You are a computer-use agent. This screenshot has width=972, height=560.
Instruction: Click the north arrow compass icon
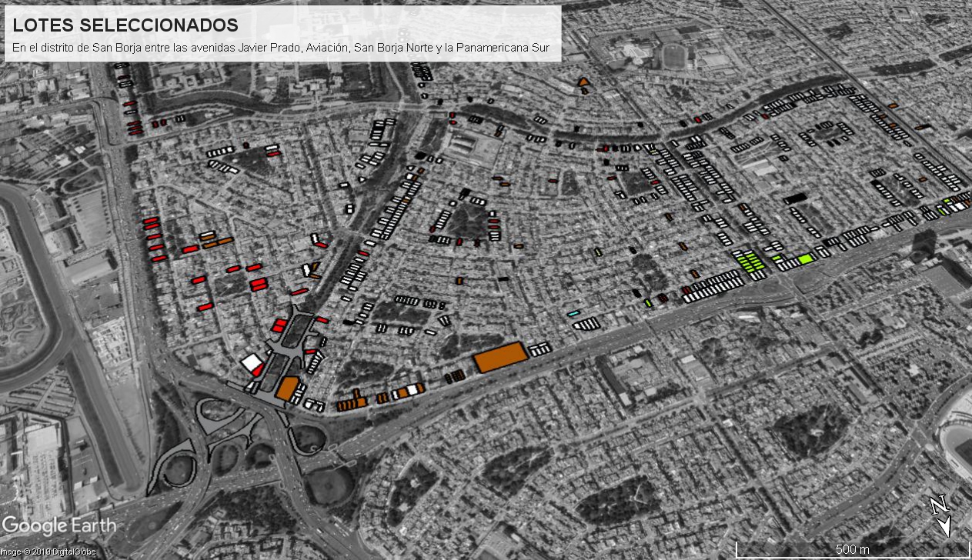(x=941, y=516)
